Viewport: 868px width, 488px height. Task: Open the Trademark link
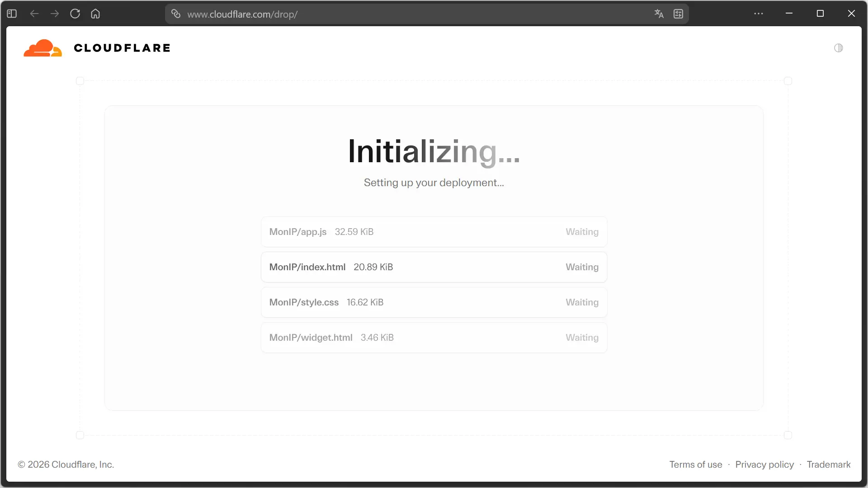pyautogui.click(x=829, y=465)
